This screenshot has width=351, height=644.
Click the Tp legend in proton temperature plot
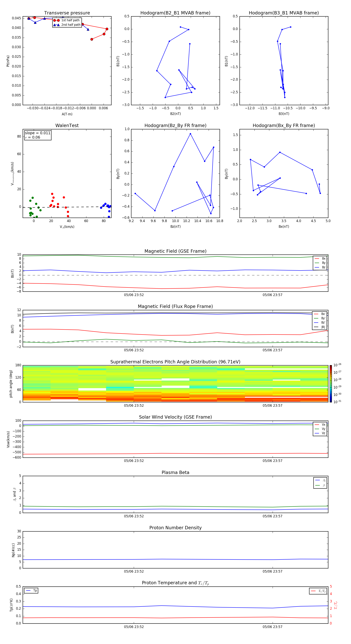point(31,591)
